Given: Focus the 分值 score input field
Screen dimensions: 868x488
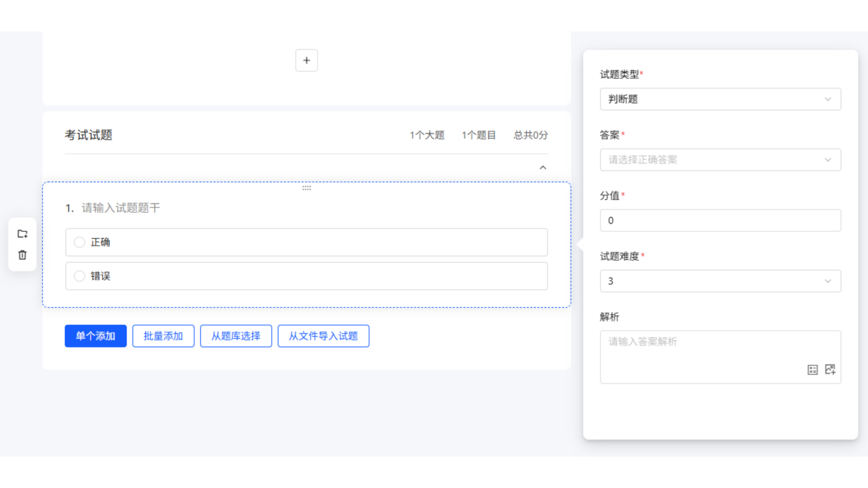Looking at the screenshot, I should (x=720, y=221).
